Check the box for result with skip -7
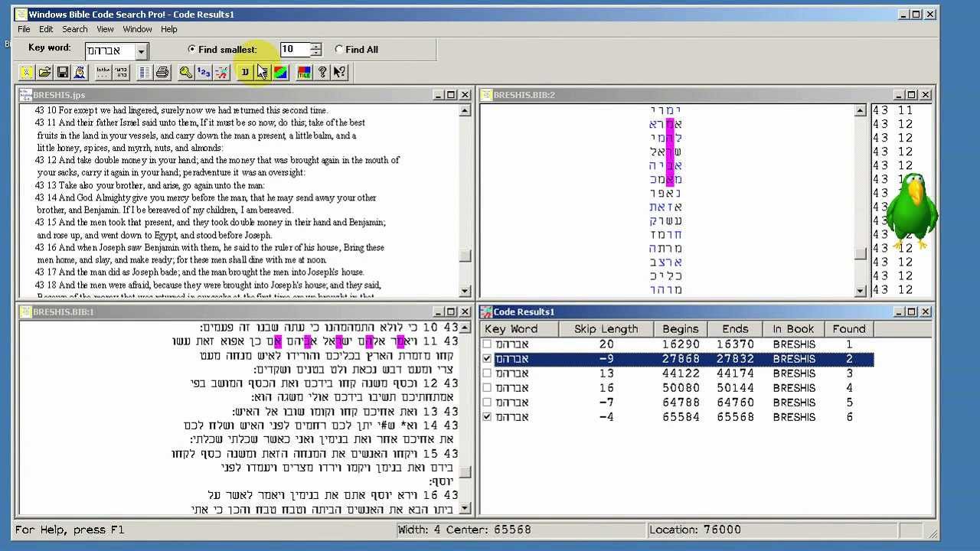The width and height of the screenshot is (980, 551). coord(487,403)
